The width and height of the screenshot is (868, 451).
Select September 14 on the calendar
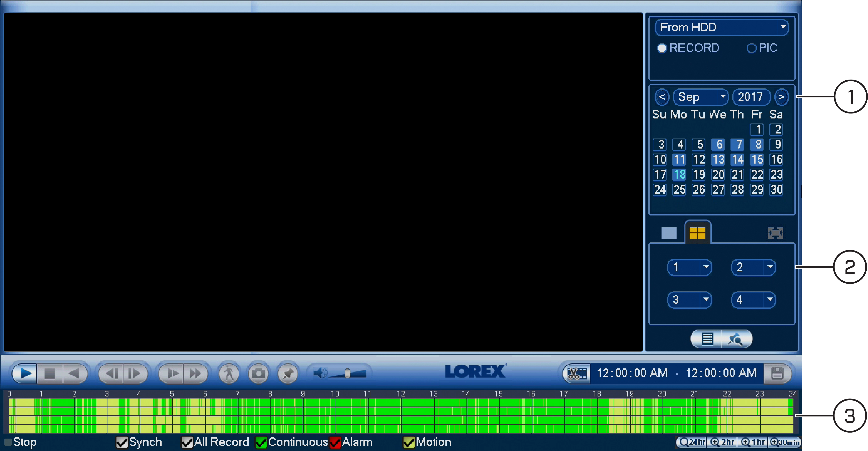[738, 159]
